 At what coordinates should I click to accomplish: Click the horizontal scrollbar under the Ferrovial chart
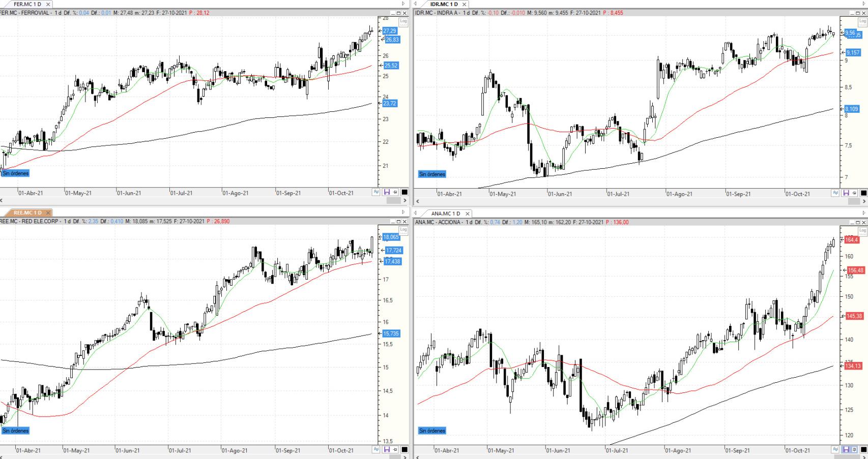(204, 201)
